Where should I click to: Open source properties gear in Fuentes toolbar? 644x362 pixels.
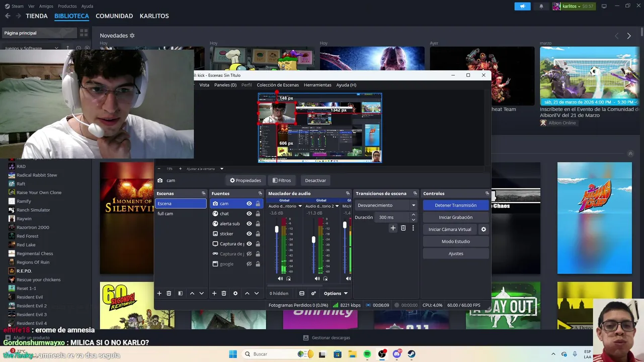235,293
